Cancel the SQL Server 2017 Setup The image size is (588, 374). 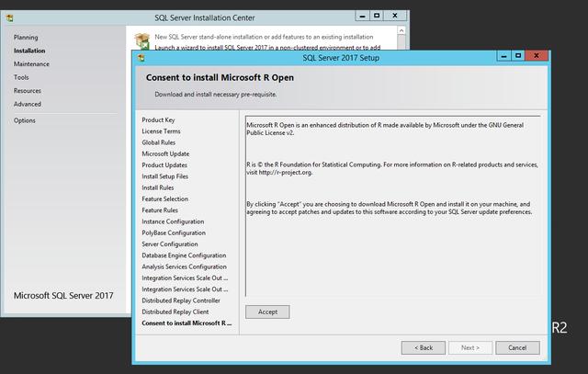pos(517,347)
